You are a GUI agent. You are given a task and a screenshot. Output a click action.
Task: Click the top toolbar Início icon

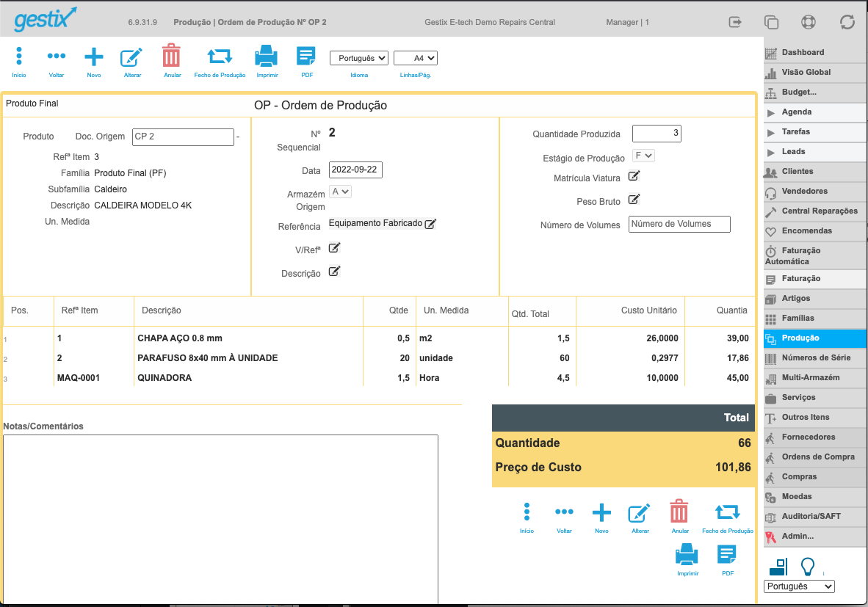pos(19,57)
